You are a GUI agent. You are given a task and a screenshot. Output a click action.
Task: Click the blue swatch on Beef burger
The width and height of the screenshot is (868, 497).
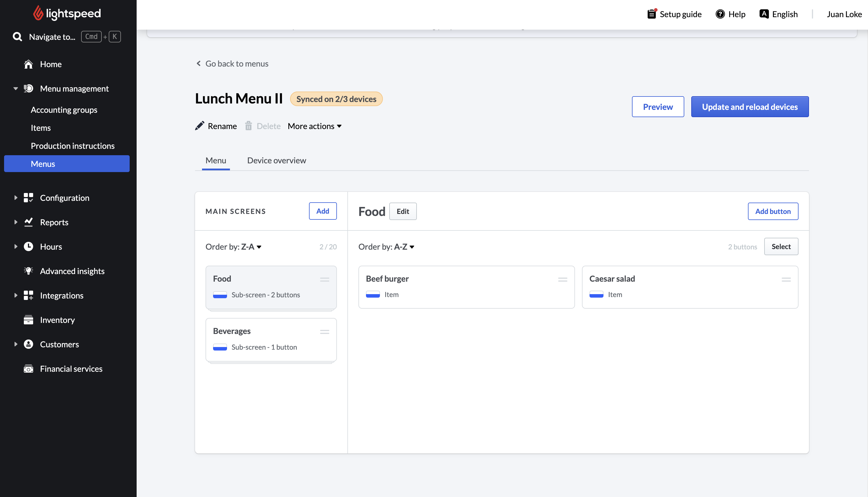pos(373,294)
